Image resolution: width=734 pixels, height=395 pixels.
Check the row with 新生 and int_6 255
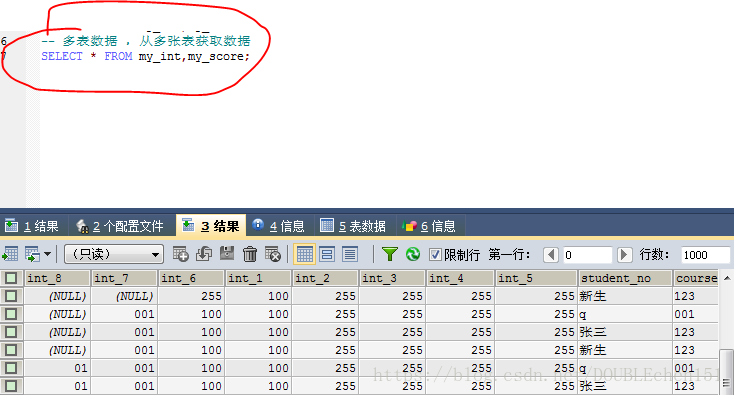(11, 296)
